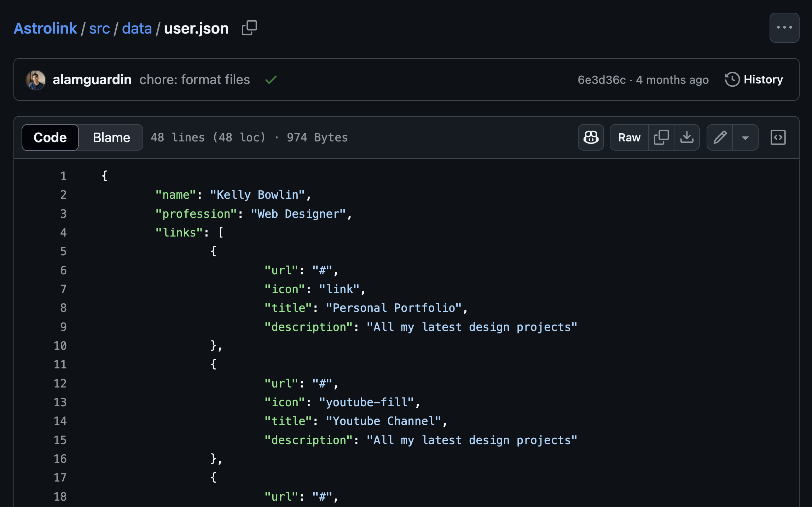The width and height of the screenshot is (812, 507).
Task: Open the symbols panel icon
Action: (x=778, y=137)
